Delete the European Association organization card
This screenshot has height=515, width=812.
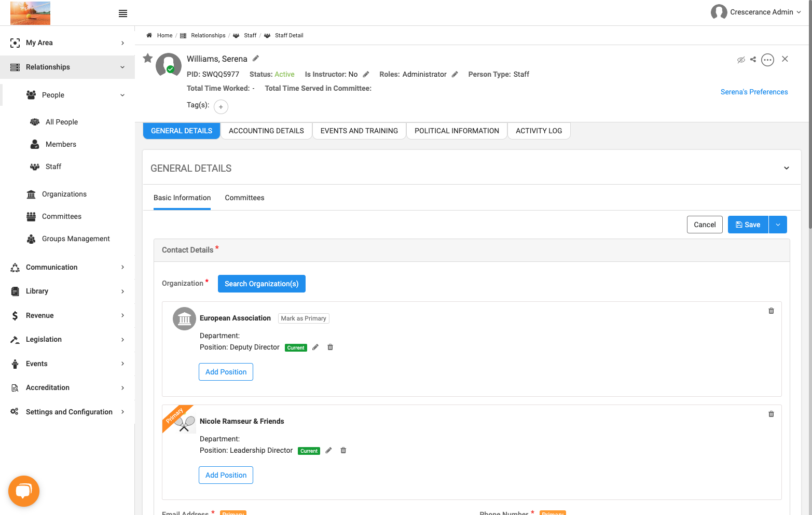point(771,311)
